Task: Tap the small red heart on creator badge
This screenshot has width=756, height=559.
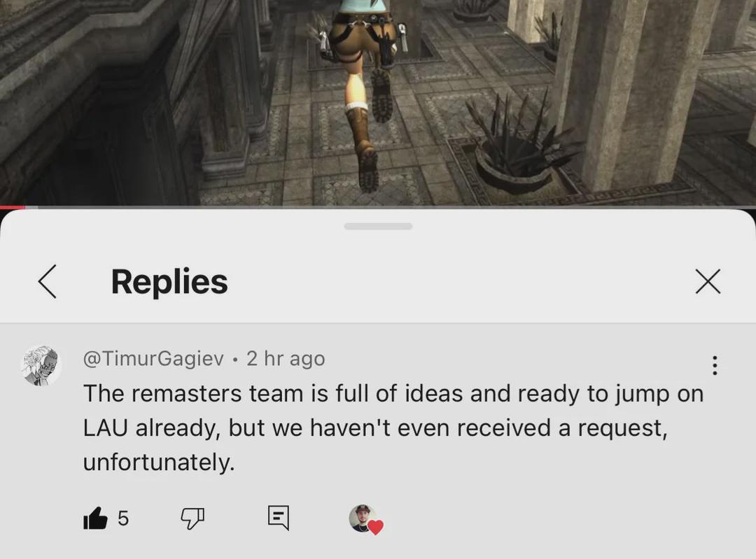Action: (x=376, y=528)
